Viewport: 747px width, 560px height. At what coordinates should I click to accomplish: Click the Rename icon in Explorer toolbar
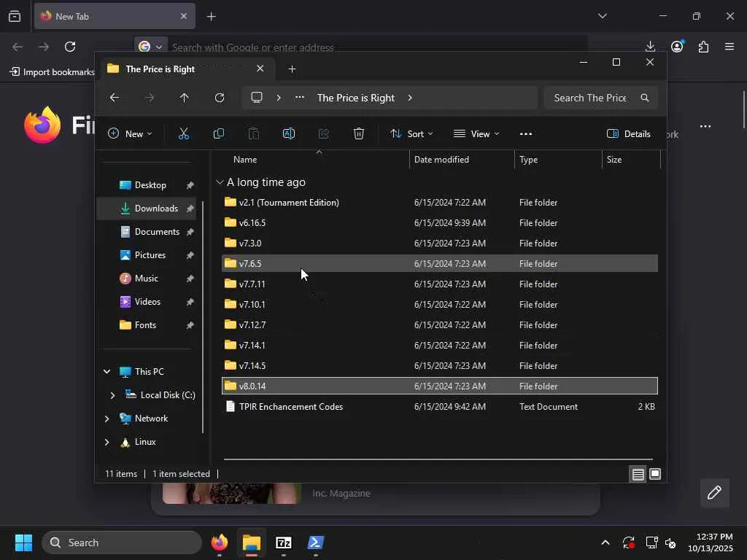click(x=289, y=134)
